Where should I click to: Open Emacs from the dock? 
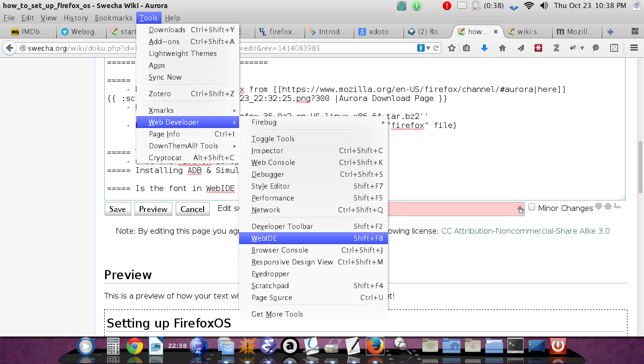coord(268,346)
